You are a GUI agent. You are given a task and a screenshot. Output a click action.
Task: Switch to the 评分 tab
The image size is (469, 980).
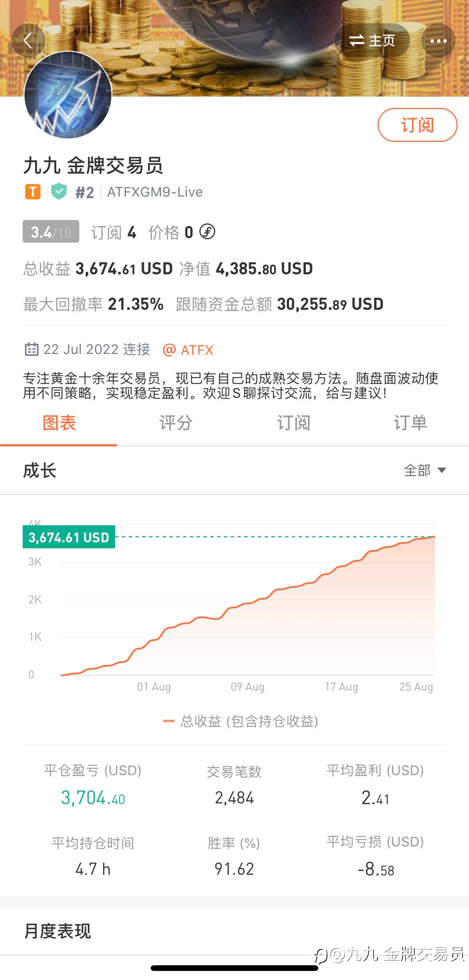[x=176, y=423]
